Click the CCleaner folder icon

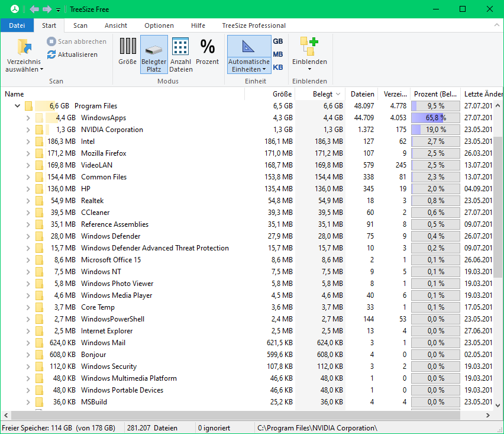pos(39,213)
